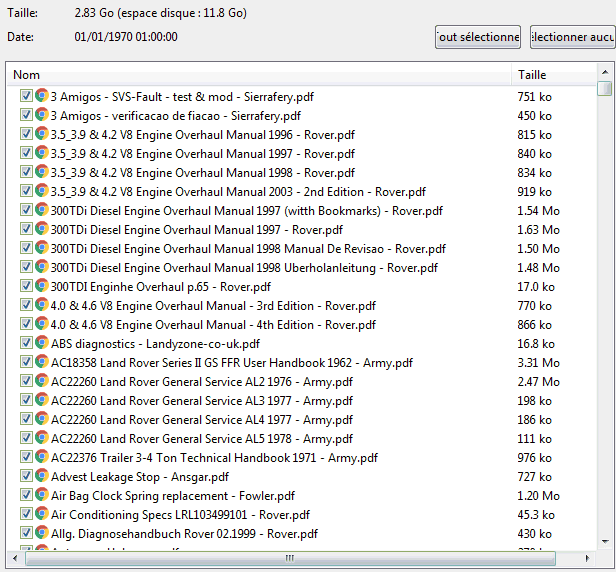Click the date value 01/01/1970 01:00:00
Viewport: 616px width, 572px height.
126,37
